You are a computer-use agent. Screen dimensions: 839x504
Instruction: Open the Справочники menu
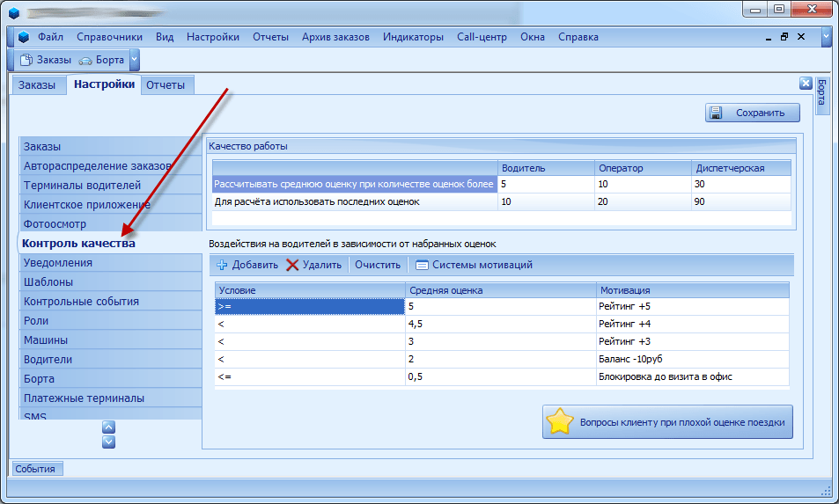pos(110,37)
